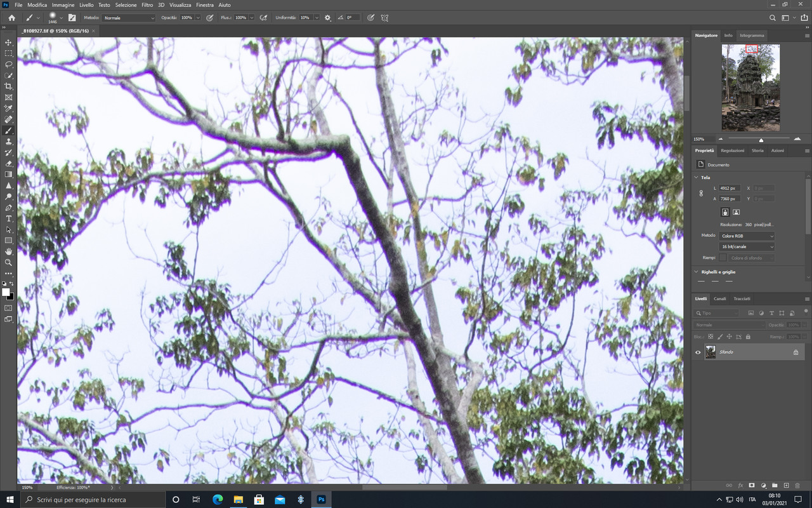Image resolution: width=812 pixels, height=508 pixels.
Task: Add a layer mask to Sfondo
Action: coord(752,485)
